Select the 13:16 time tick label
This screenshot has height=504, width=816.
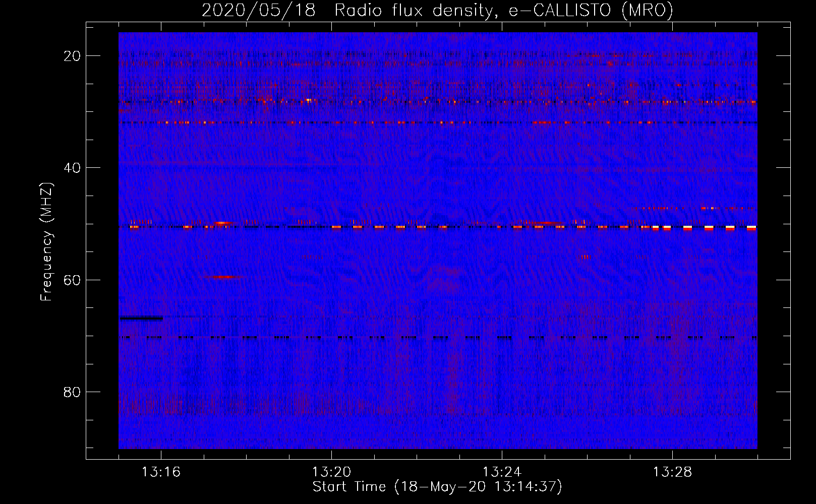click(x=161, y=472)
